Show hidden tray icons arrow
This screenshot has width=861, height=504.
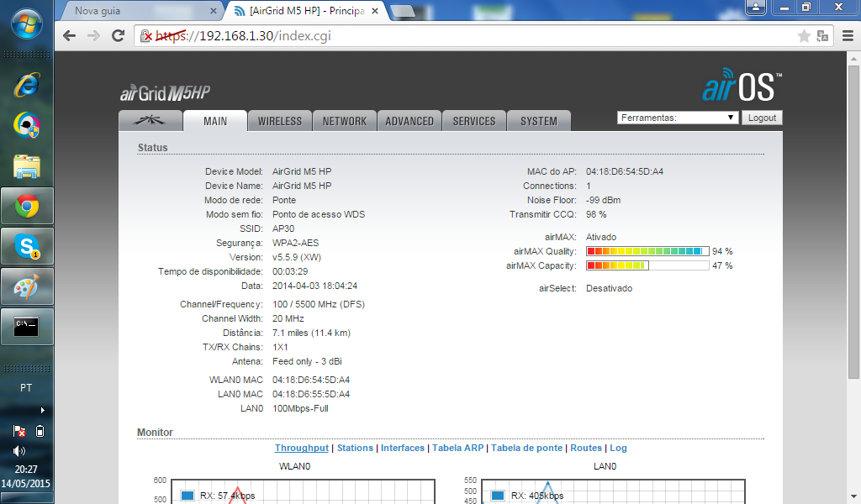[x=42, y=410]
